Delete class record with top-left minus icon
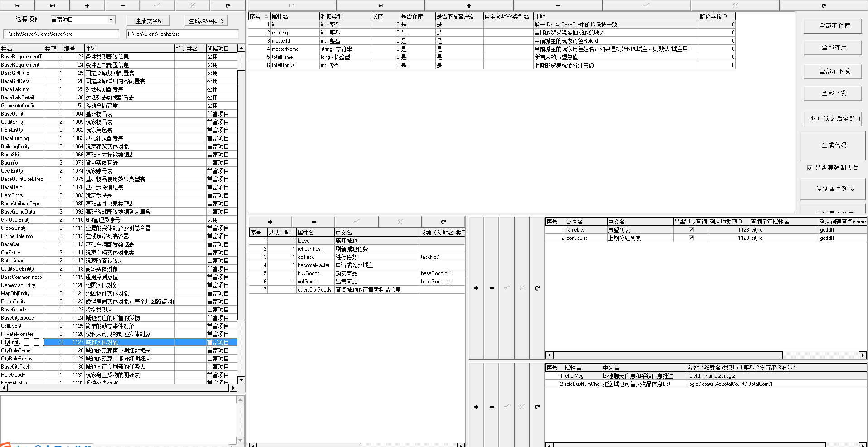868x447 pixels. pyautogui.click(x=122, y=5)
